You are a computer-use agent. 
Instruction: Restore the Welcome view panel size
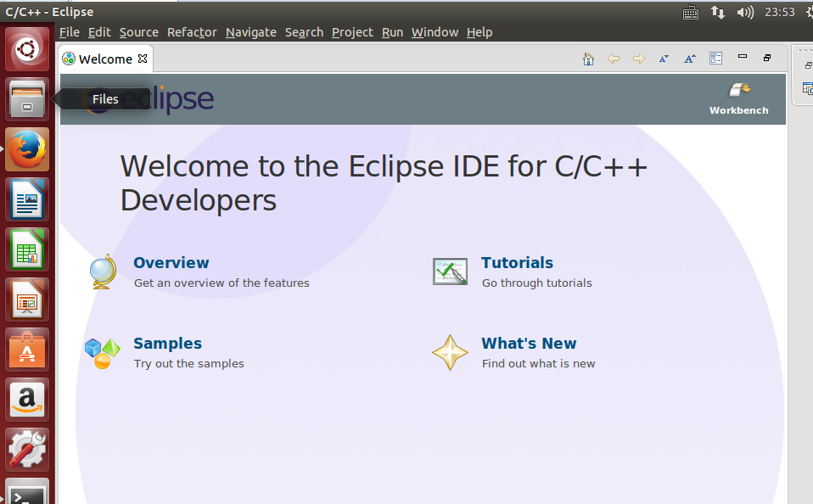coord(767,58)
